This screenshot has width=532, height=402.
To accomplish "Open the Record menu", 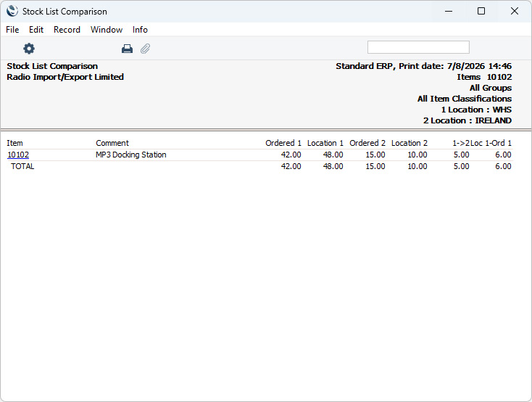I will pyautogui.click(x=67, y=30).
